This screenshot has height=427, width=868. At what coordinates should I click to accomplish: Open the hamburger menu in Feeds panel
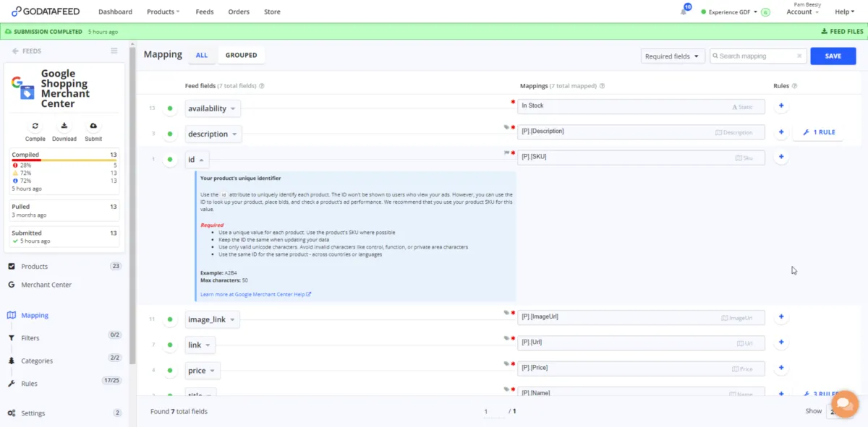pyautogui.click(x=114, y=51)
